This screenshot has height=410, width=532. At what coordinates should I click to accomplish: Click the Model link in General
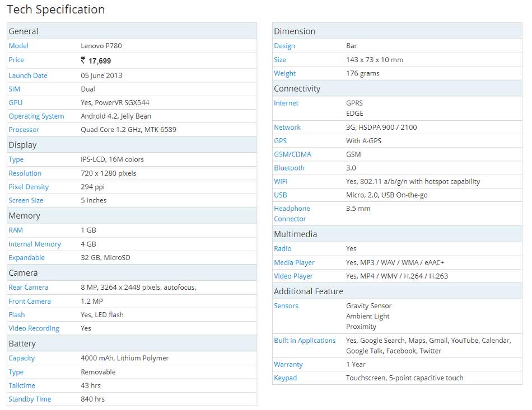tap(18, 46)
